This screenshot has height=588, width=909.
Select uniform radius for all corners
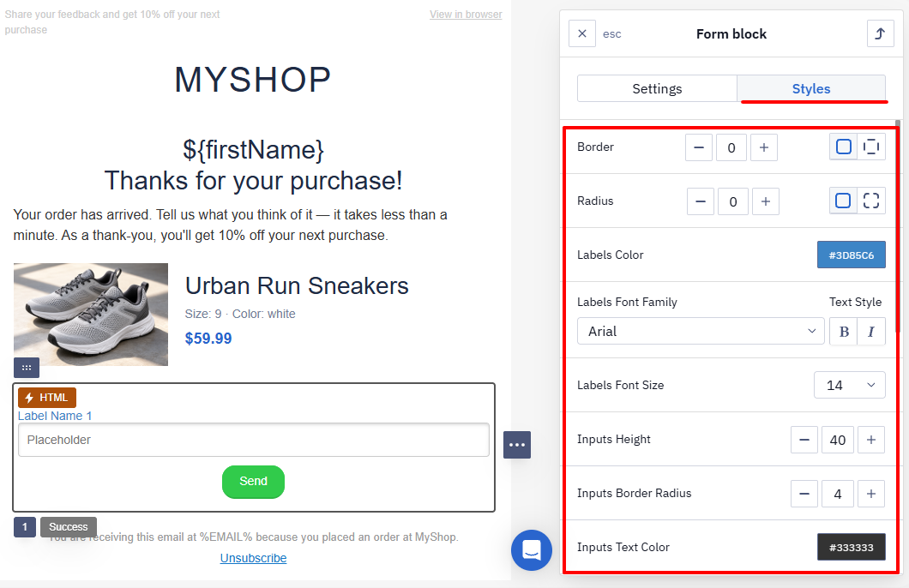click(844, 201)
